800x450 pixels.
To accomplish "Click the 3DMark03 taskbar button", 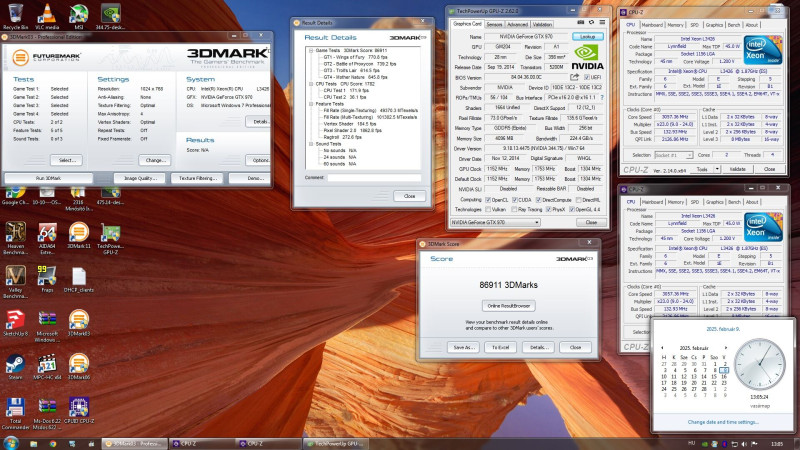I will point(134,444).
